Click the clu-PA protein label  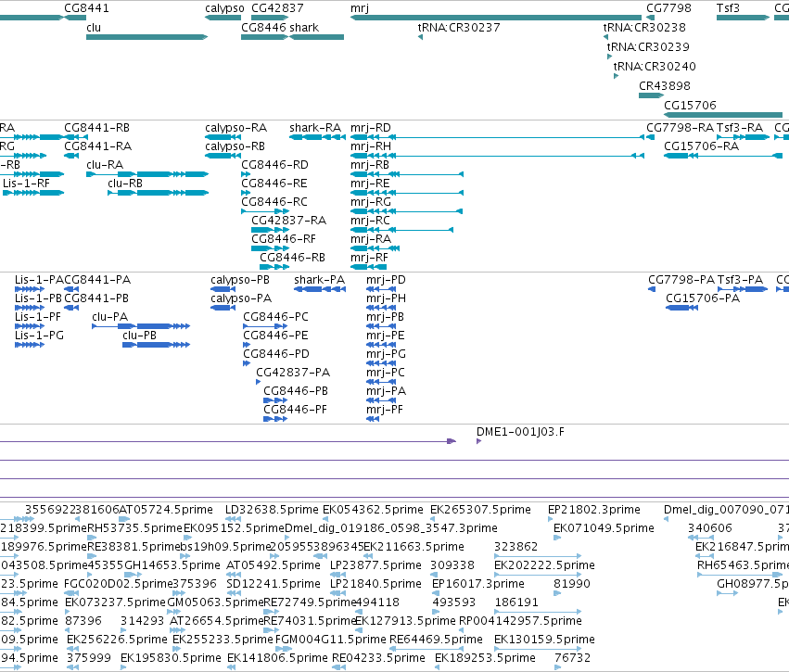(x=110, y=317)
